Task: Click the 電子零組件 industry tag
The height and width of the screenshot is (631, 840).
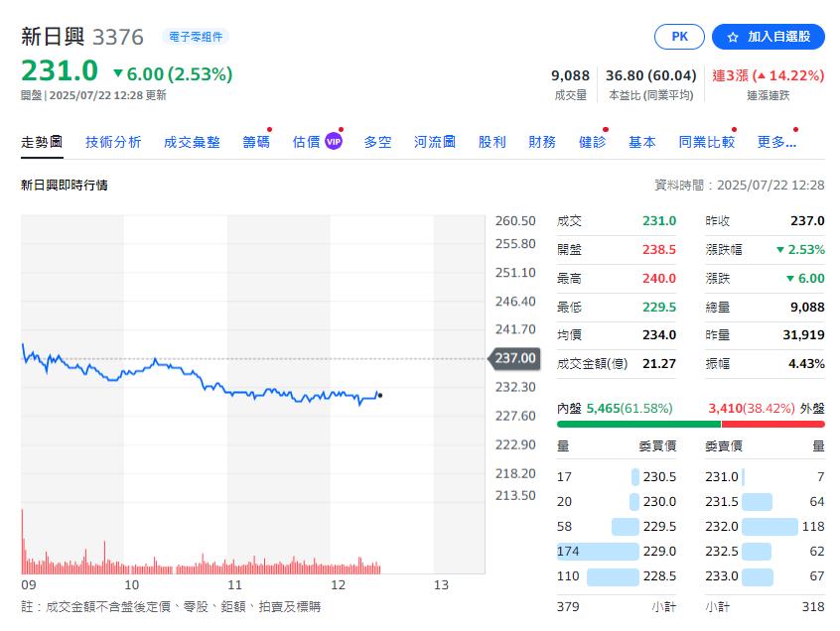Action: 196,37
